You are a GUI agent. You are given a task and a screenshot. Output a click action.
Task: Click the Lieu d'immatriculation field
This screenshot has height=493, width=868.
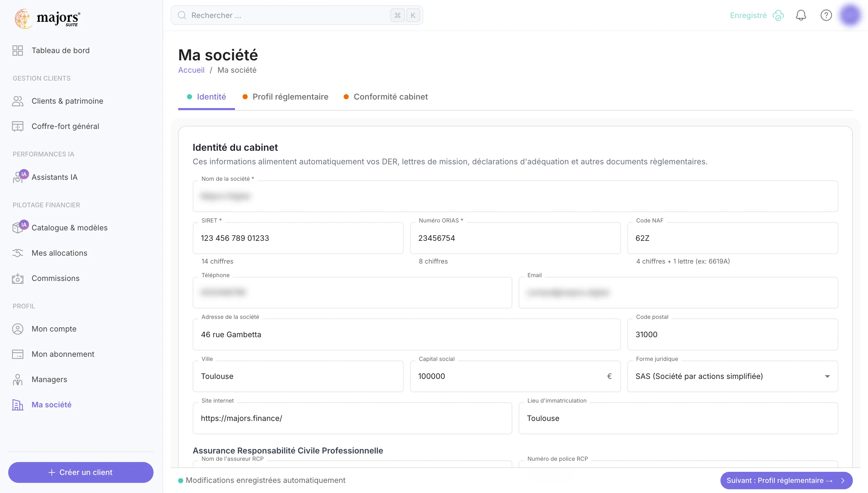coord(678,418)
